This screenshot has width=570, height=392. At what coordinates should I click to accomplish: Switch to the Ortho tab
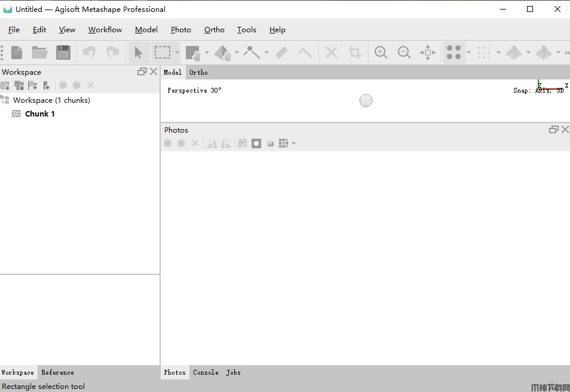(x=198, y=72)
